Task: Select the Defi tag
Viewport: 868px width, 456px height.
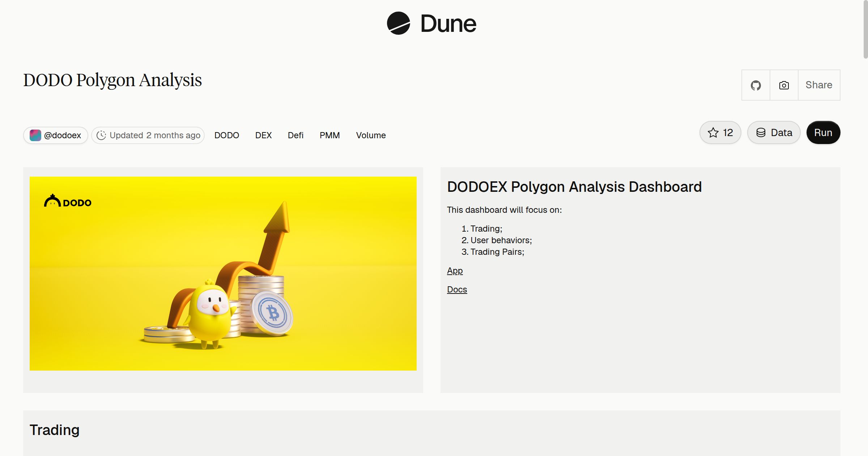Action: pyautogui.click(x=295, y=135)
